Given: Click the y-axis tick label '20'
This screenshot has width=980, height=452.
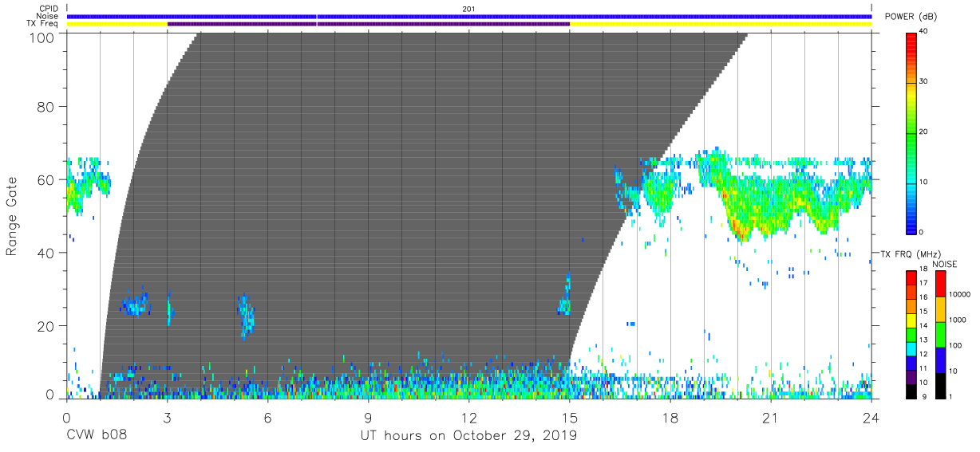Looking at the screenshot, I should pyautogui.click(x=45, y=326).
